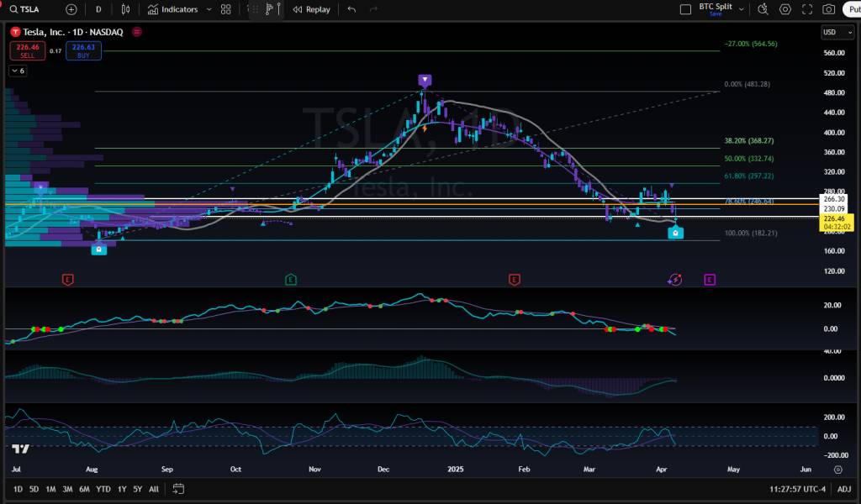
Task: Click the green earnings E marker near October
Action: pyautogui.click(x=291, y=280)
